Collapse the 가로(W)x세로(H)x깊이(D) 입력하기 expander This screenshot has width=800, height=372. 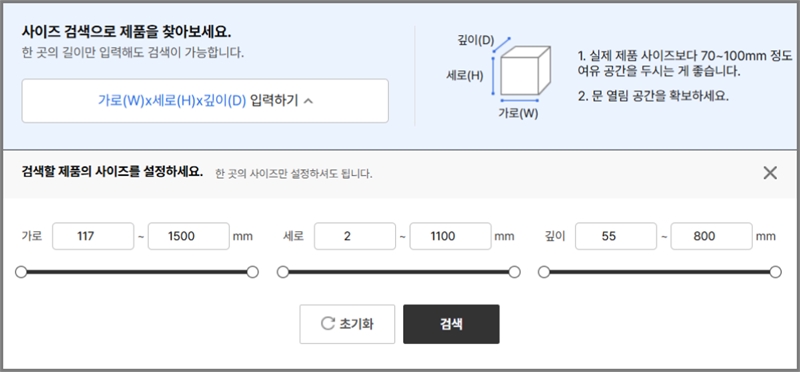coord(205,101)
